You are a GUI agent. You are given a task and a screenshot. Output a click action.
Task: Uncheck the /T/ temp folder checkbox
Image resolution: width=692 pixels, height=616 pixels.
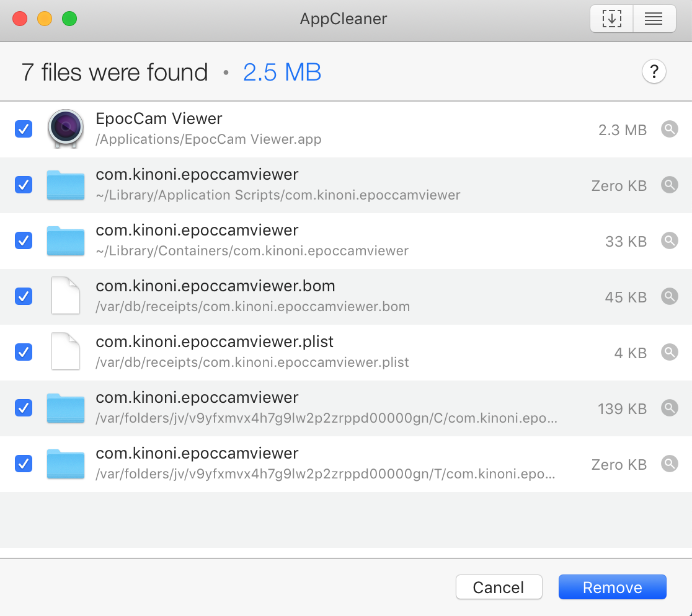pyautogui.click(x=24, y=464)
